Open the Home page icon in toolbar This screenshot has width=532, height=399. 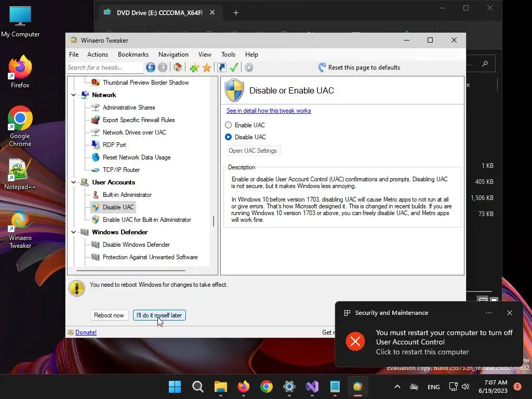point(177,67)
